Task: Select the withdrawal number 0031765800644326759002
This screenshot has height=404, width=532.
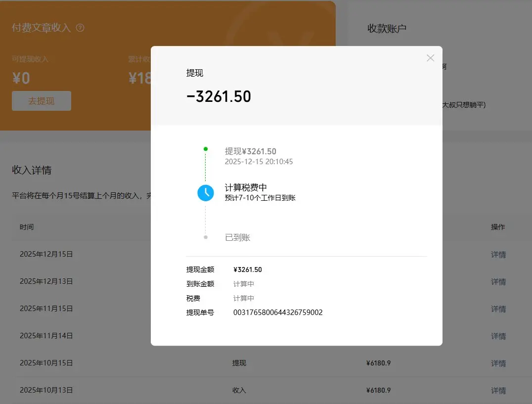Action: coord(278,313)
